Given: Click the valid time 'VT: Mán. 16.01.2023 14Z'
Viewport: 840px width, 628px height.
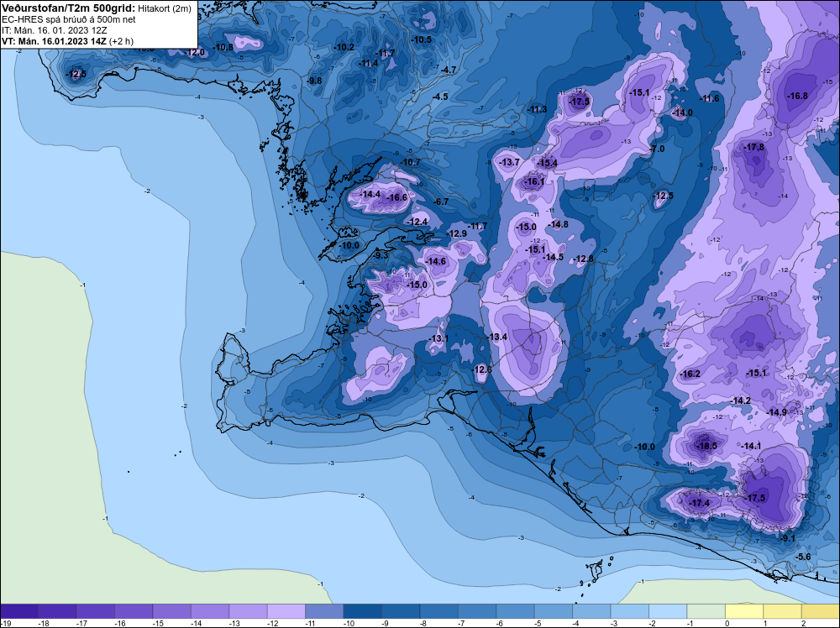Looking at the screenshot, I should (54, 41).
